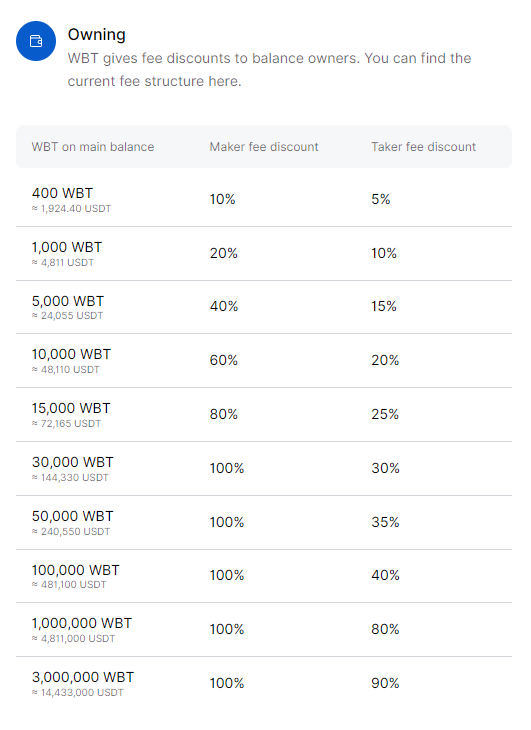Select the 1,000,000 WBT tier label
The width and height of the screenshot is (531, 730).
pyautogui.click(x=81, y=623)
